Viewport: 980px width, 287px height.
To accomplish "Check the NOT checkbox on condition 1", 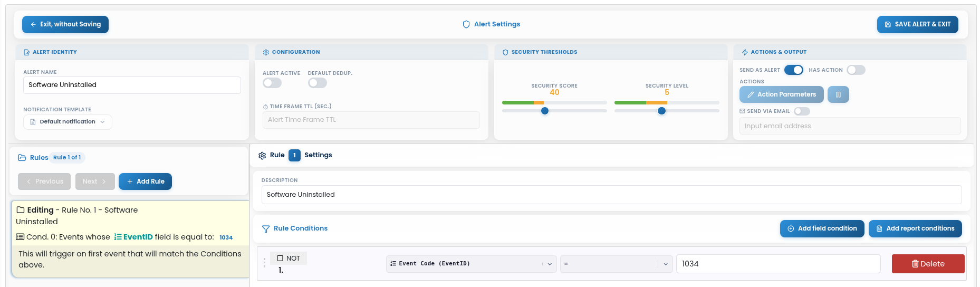I will click(280, 259).
